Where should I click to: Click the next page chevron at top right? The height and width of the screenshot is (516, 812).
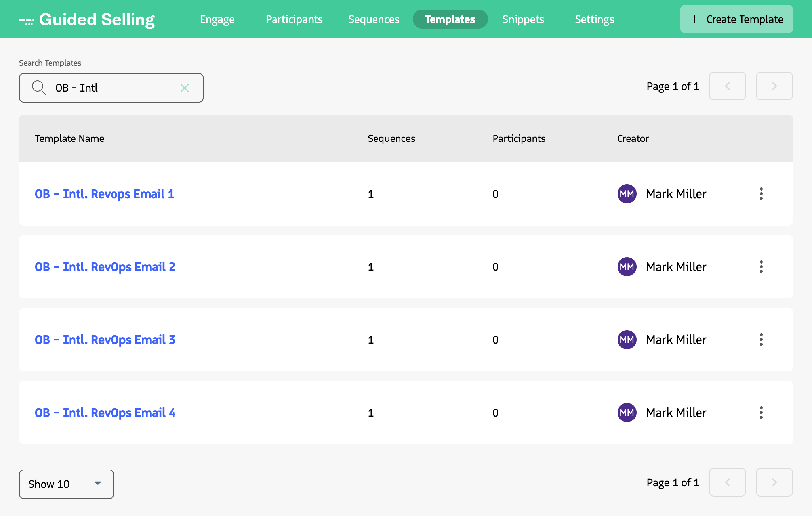pos(773,86)
